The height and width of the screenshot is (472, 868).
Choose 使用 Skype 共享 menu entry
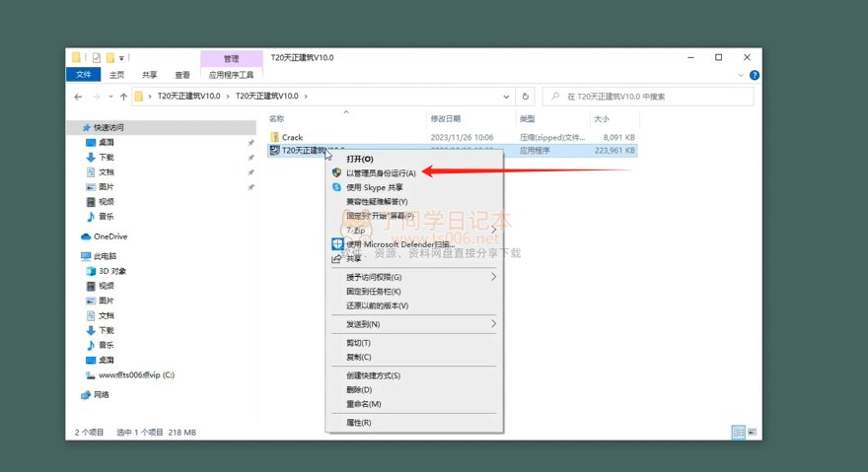tap(414, 187)
